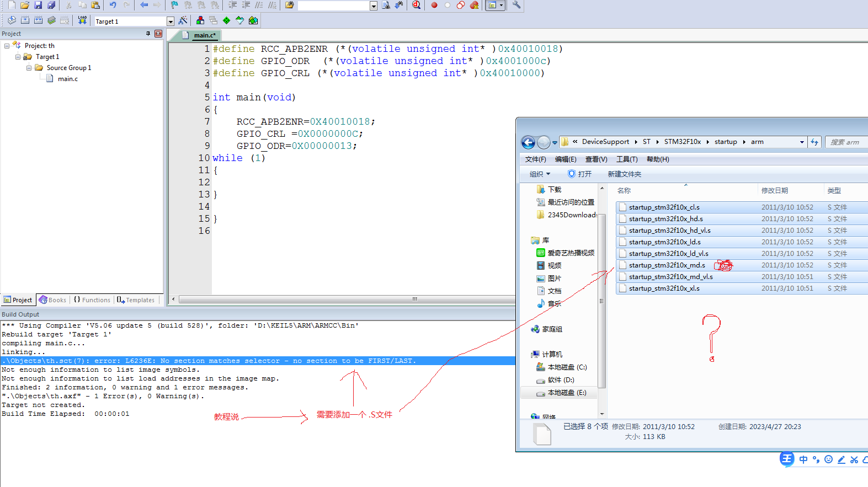Click the 搜索 arm search field
Screen dimensions: 868x487
[847, 142]
